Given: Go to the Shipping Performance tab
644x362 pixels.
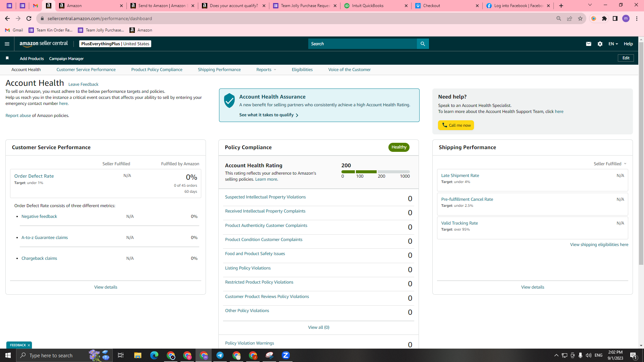Looking at the screenshot, I should click(x=219, y=70).
